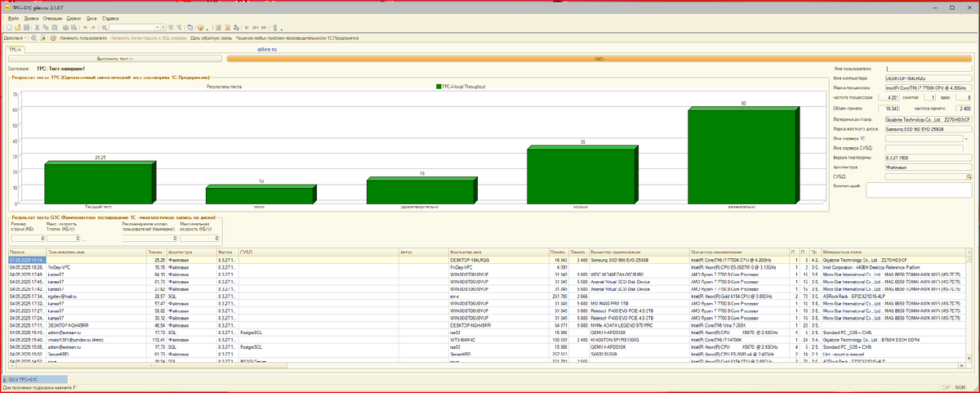The width and height of the screenshot is (980, 393).
Task: Select the TPC-A tab
Action: [x=16, y=49]
